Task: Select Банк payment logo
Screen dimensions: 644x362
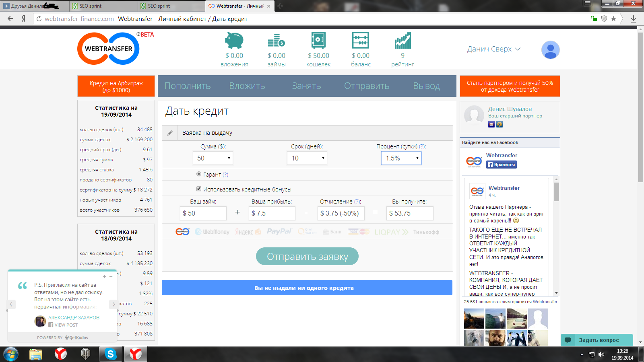Action: [332, 232]
